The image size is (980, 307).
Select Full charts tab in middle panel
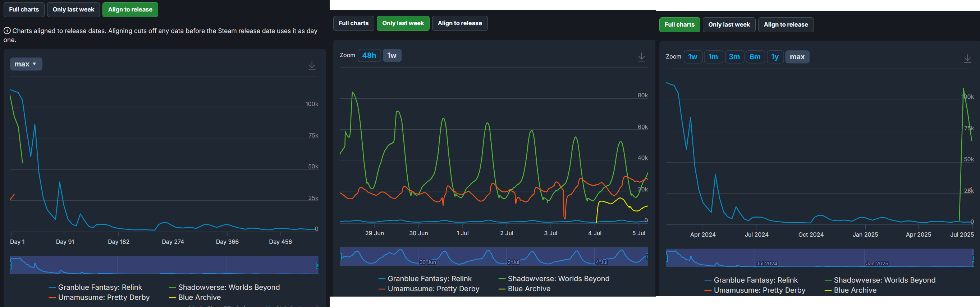coord(353,23)
